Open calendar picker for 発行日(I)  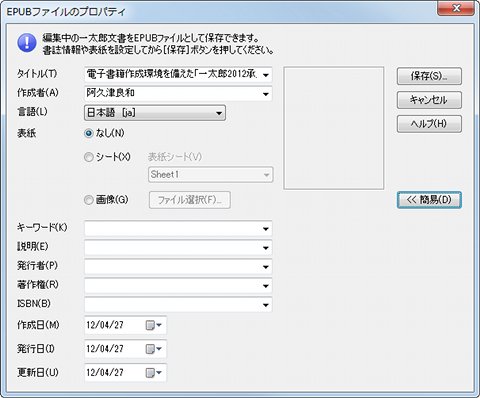(154, 349)
